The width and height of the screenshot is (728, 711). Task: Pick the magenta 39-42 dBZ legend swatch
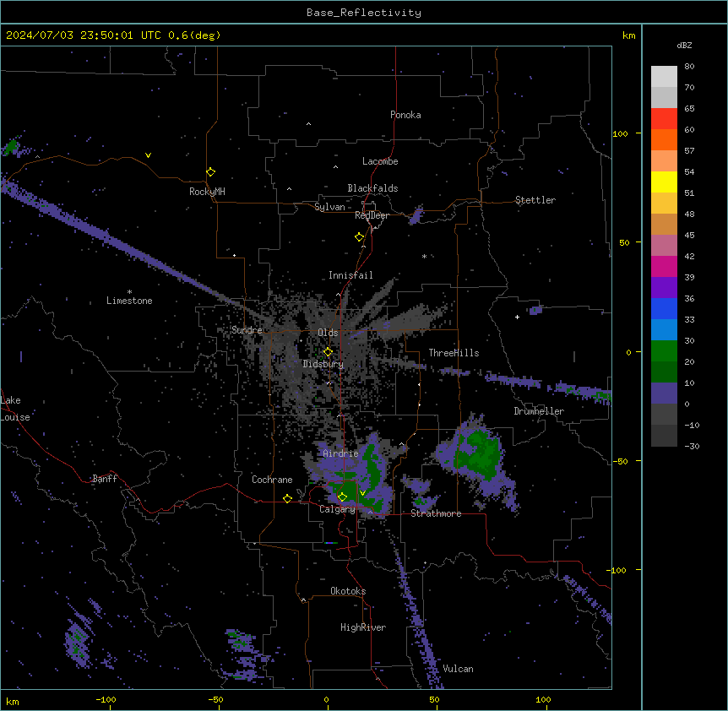click(x=664, y=266)
